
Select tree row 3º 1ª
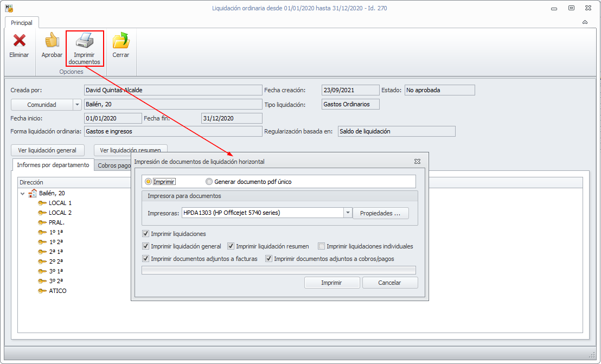[x=56, y=271]
